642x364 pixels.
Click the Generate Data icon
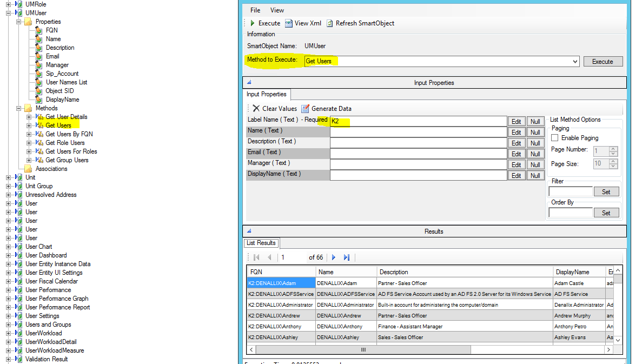coord(305,109)
